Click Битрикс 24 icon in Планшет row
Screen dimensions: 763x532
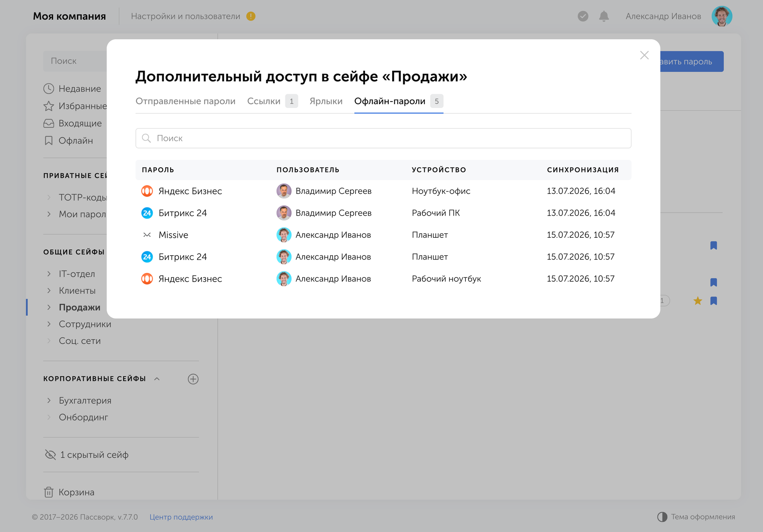tap(147, 257)
